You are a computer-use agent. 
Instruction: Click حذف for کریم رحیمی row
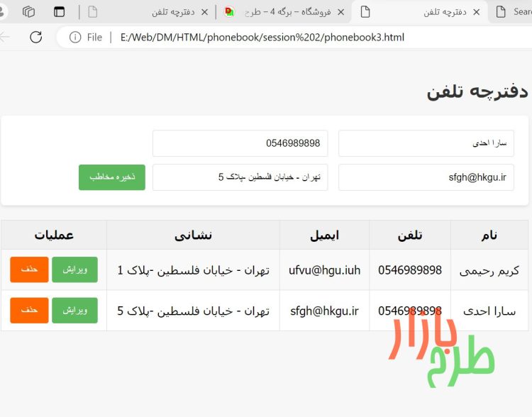[x=29, y=269]
